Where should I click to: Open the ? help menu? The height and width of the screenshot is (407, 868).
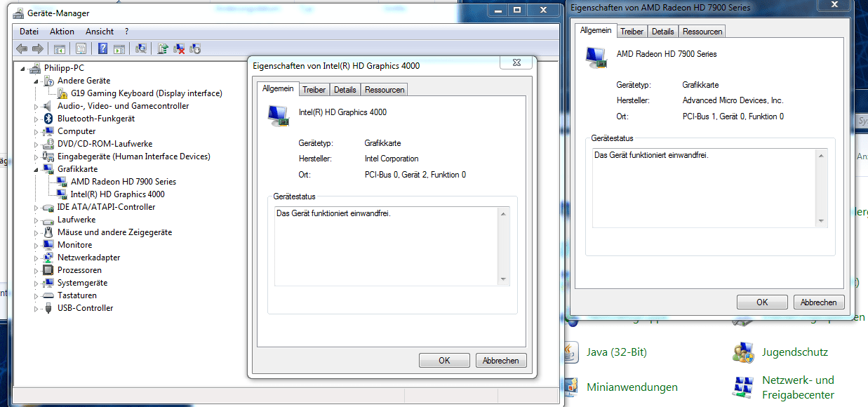[126, 32]
